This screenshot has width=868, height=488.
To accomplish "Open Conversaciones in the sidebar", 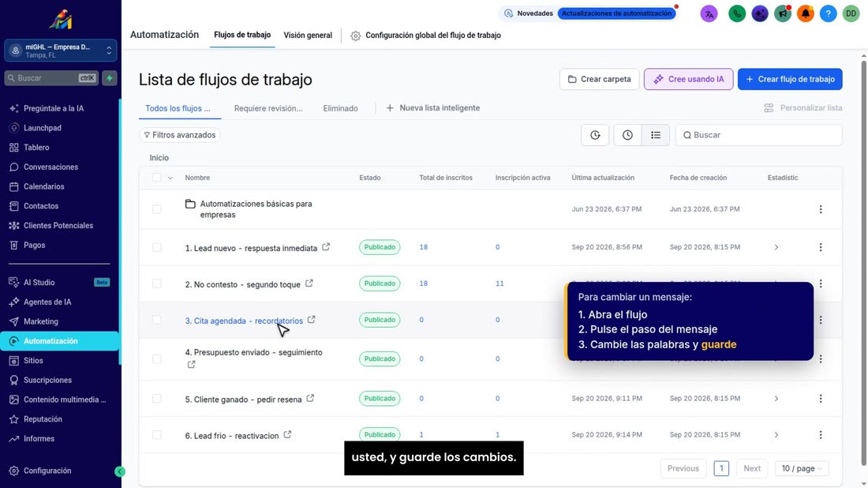I will tap(51, 167).
